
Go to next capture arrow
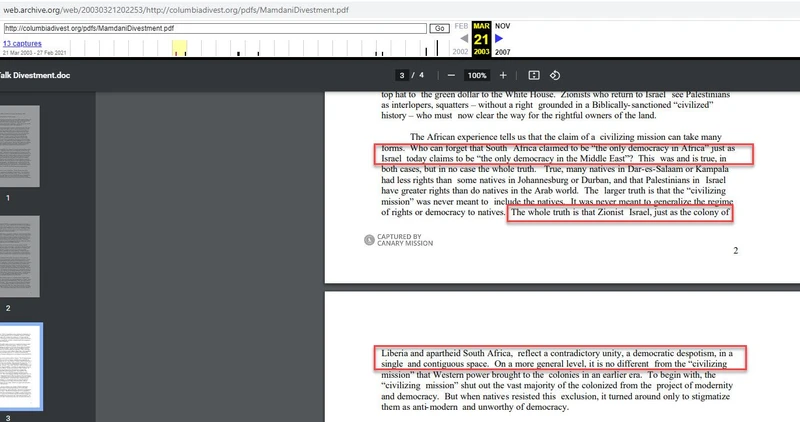[499, 38]
